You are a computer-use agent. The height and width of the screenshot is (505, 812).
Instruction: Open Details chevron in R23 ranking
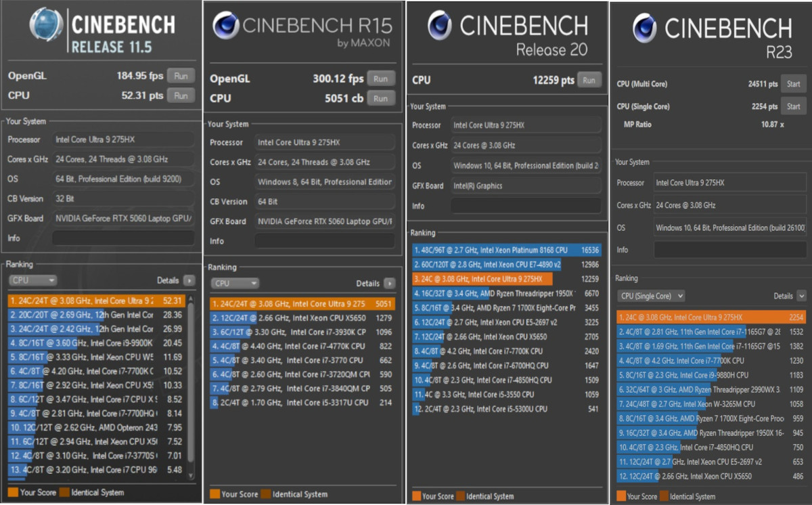[x=801, y=296]
